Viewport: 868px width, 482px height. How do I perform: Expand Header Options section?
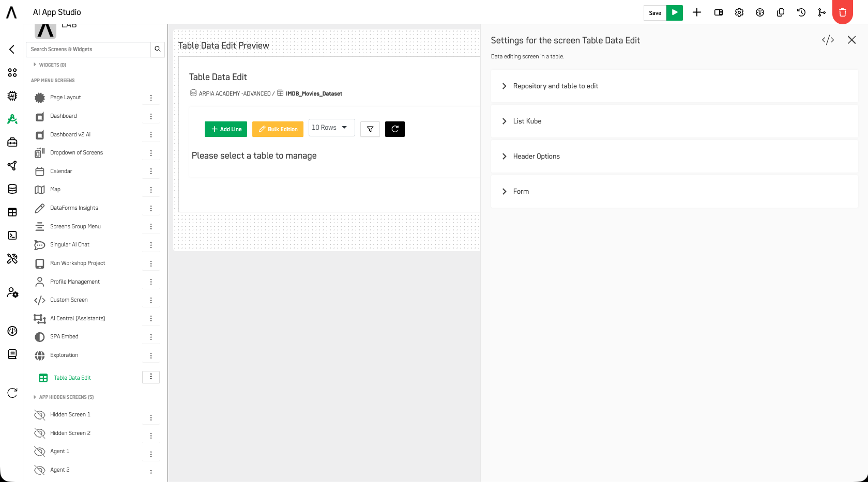pyautogui.click(x=674, y=157)
